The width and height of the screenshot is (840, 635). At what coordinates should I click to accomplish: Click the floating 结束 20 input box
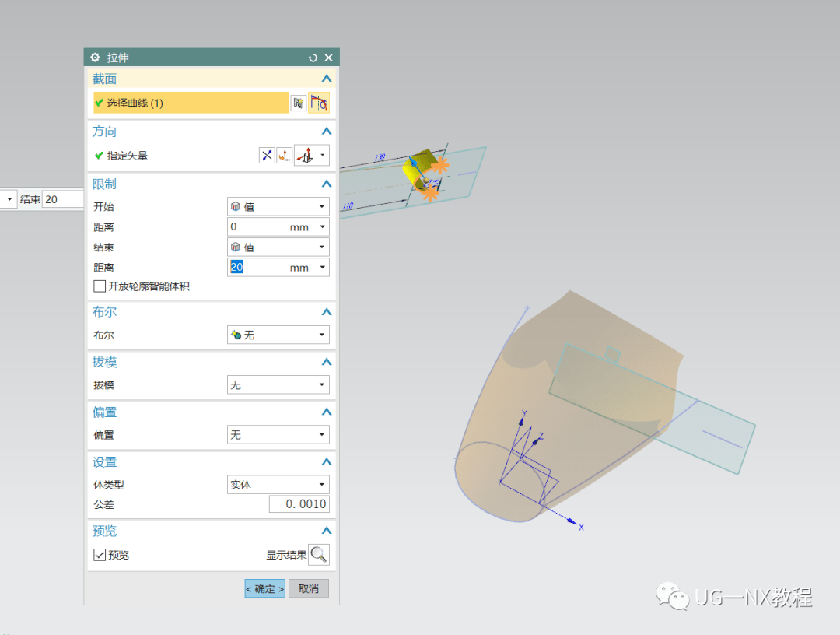(63, 199)
